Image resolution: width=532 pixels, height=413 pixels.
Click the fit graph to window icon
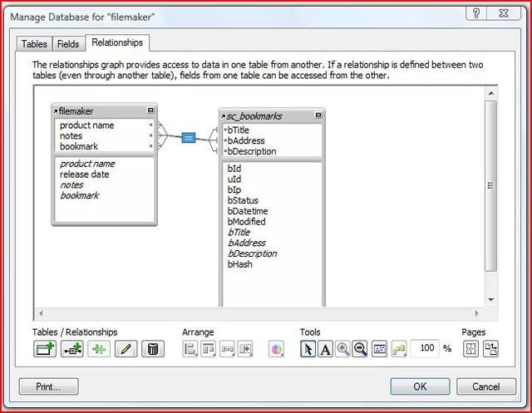coord(380,349)
